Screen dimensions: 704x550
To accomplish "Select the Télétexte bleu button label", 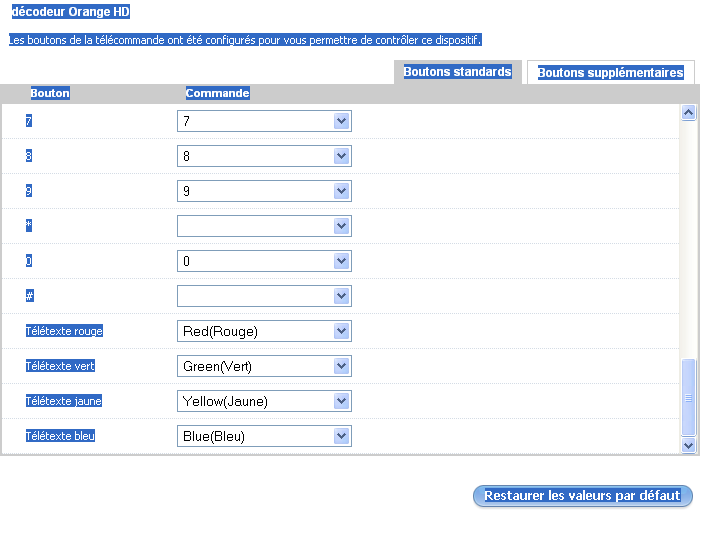I will click(60, 436).
